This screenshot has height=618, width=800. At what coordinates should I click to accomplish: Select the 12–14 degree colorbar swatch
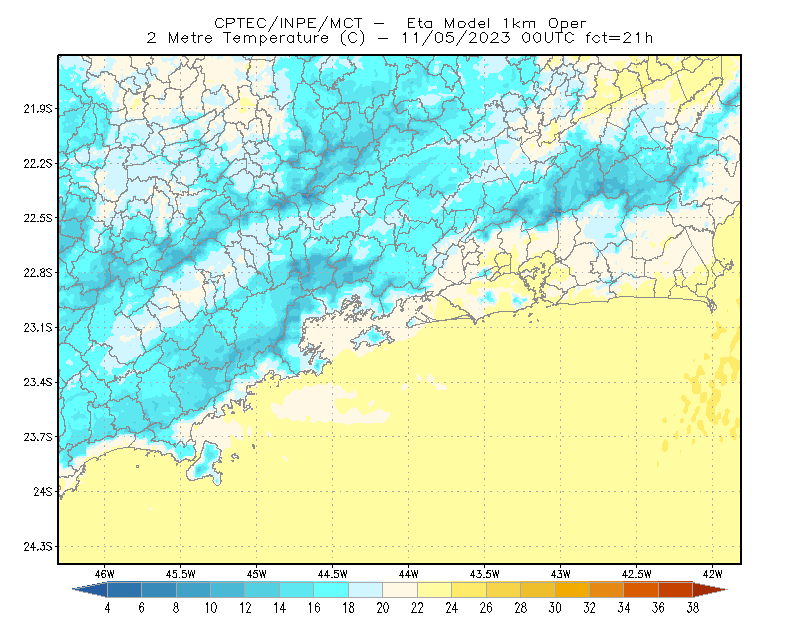click(x=262, y=590)
